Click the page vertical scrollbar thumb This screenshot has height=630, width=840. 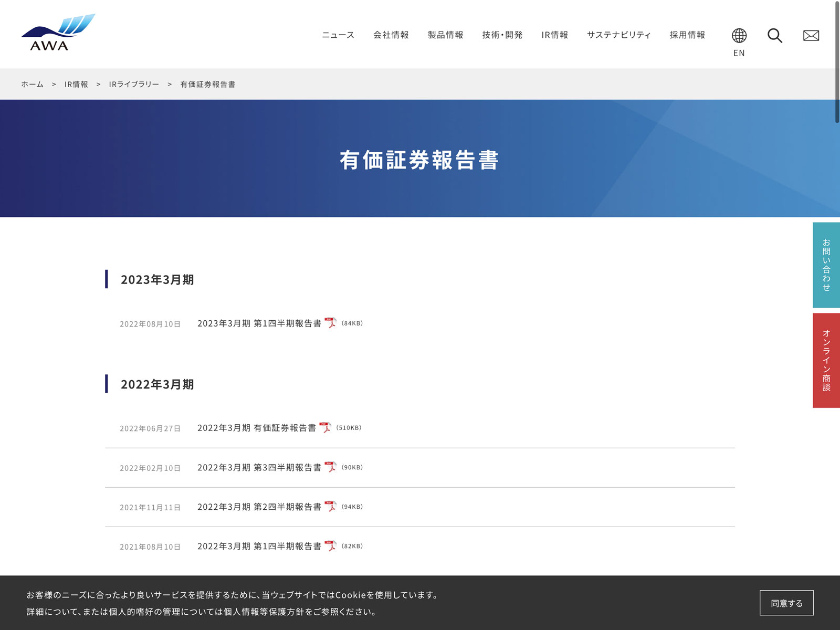click(x=837, y=62)
